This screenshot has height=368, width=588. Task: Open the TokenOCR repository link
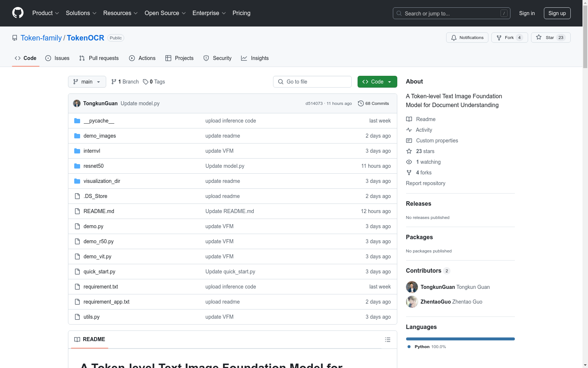click(x=86, y=38)
